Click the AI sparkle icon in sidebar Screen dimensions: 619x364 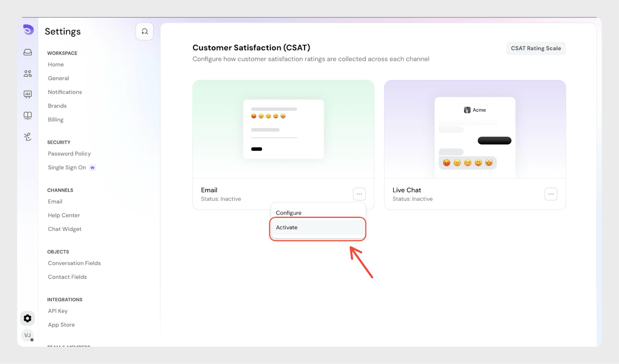click(x=28, y=136)
